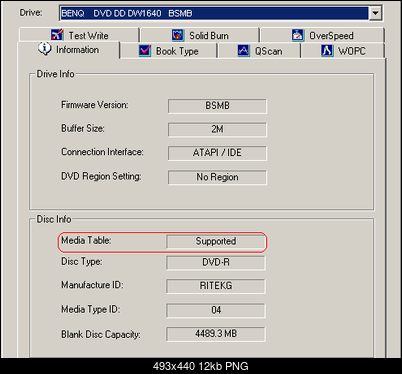402x374 pixels.
Task: Click the Firmware Version field showing BSMB
Action: [217, 106]
